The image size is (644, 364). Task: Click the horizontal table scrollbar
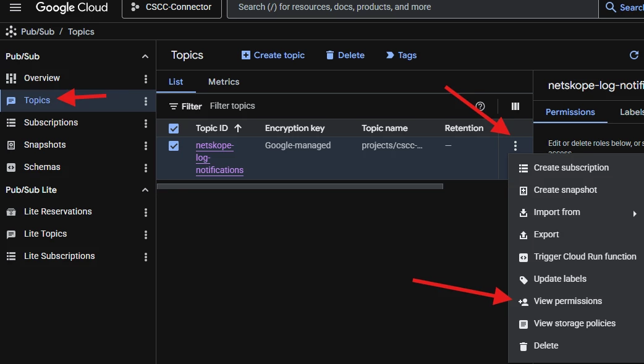click(x=300, y=187)
